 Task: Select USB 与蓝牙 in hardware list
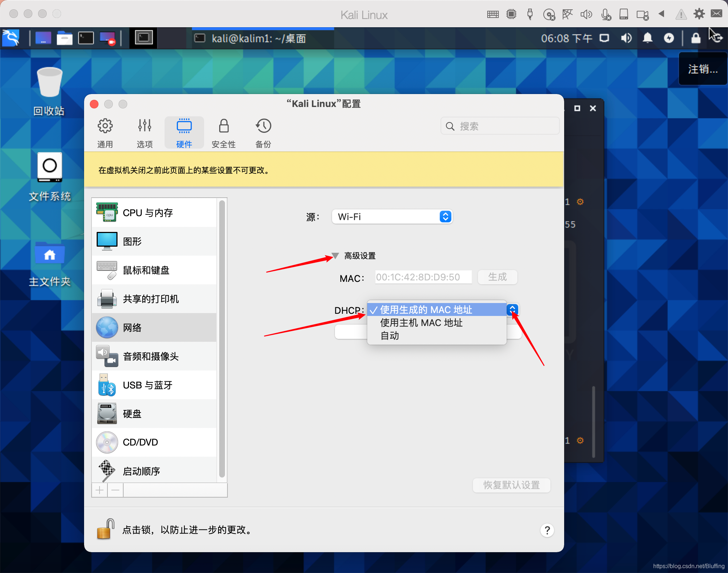click(x=155, y=385)
